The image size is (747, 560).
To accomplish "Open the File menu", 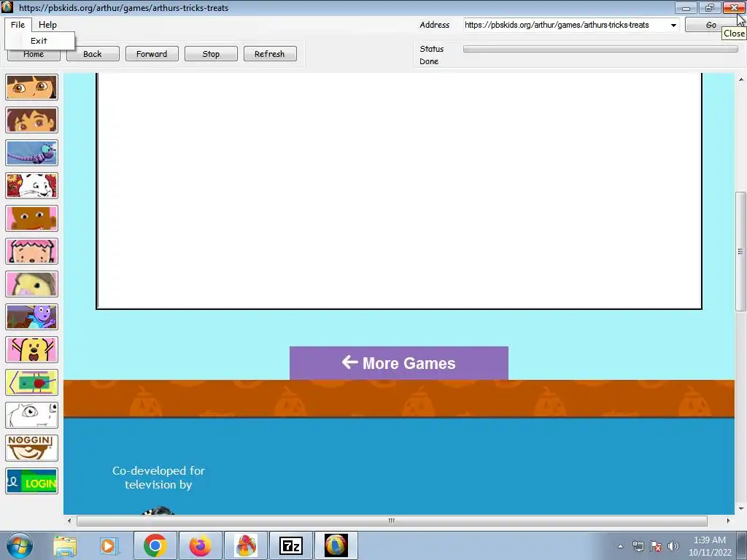I will tap(18, 25).
